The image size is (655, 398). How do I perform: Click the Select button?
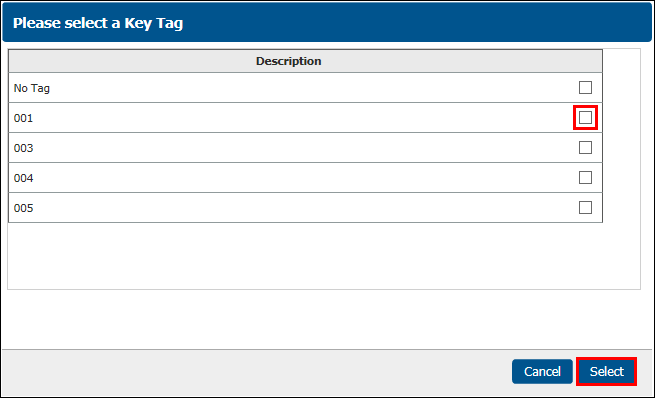point(607,371)
